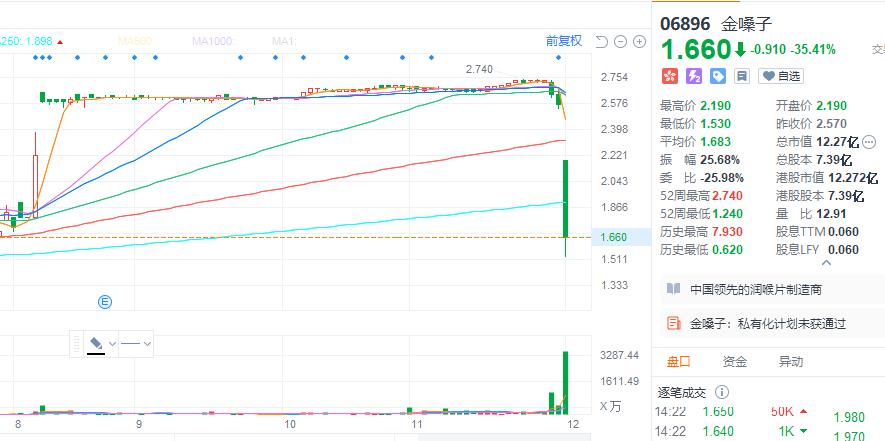Click the 最低价 1.530 value
The height and width of the screenshot is (441, 885).
(x=716, y=124)
